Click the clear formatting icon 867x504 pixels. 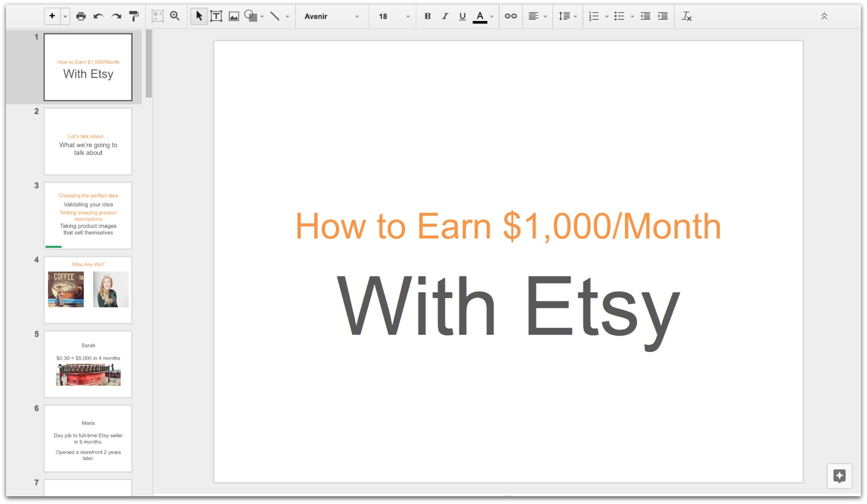coord(686,16)
